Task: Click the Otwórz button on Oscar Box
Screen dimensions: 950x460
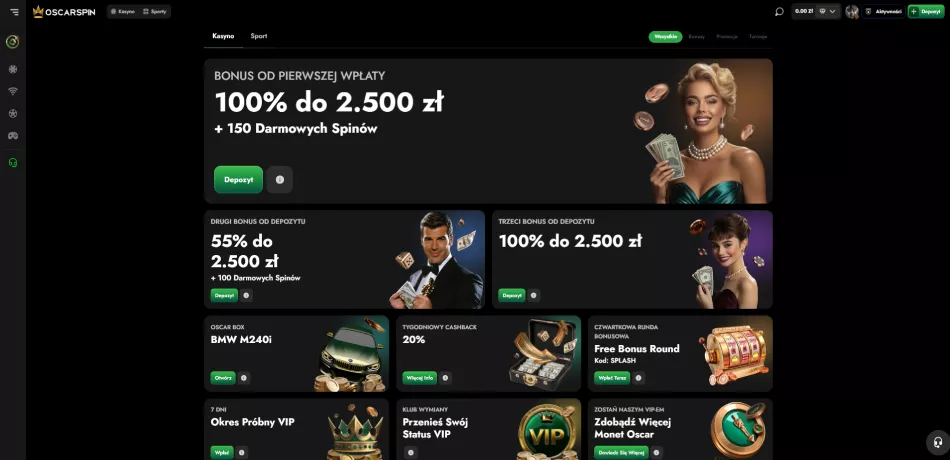Action: [x=222, y=378]
